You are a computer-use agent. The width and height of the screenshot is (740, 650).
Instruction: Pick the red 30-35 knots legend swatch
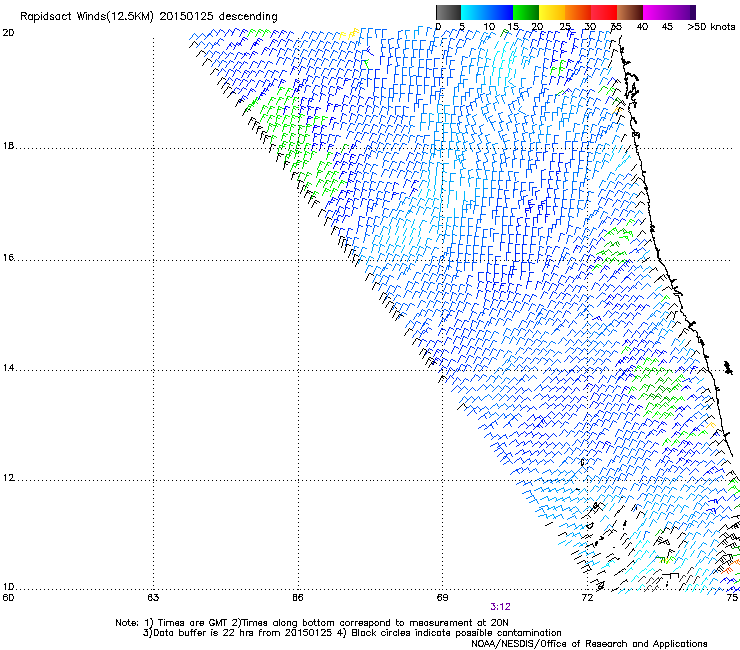tap(604, 12)
